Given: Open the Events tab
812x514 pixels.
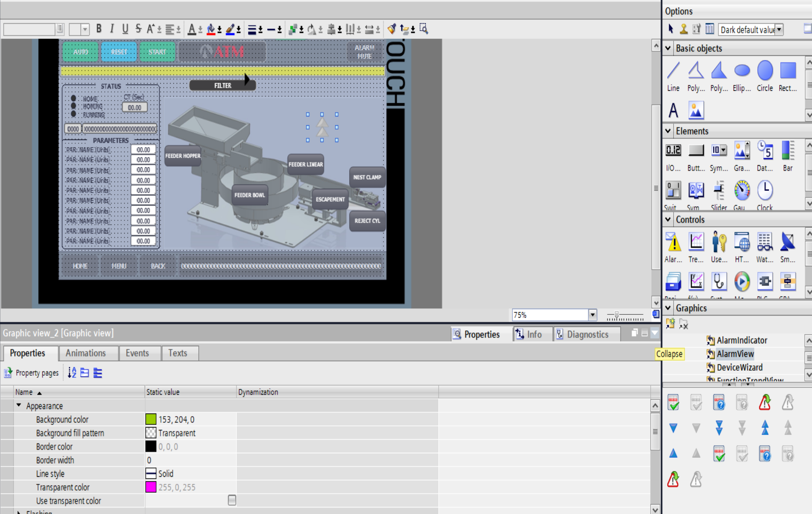Looking at the screenshot, I should [137, 353].
